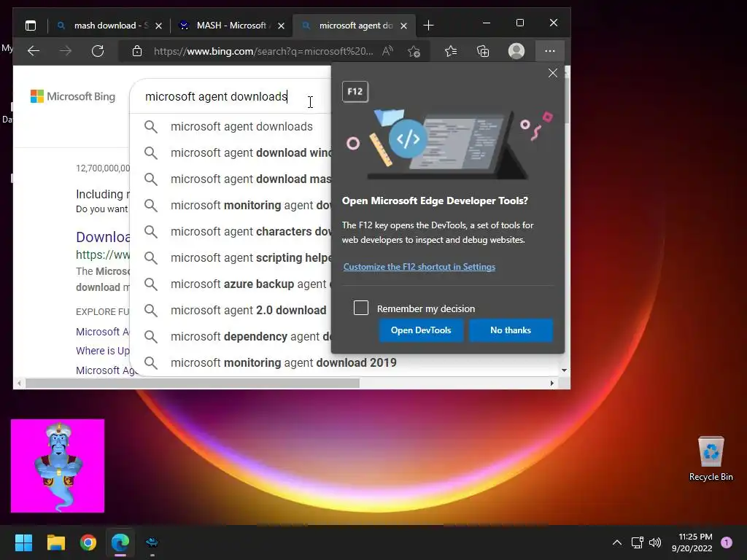Screen dimensions: 747x560
Task: Click the browser forward arrow
Action: [x=66, y=51]
